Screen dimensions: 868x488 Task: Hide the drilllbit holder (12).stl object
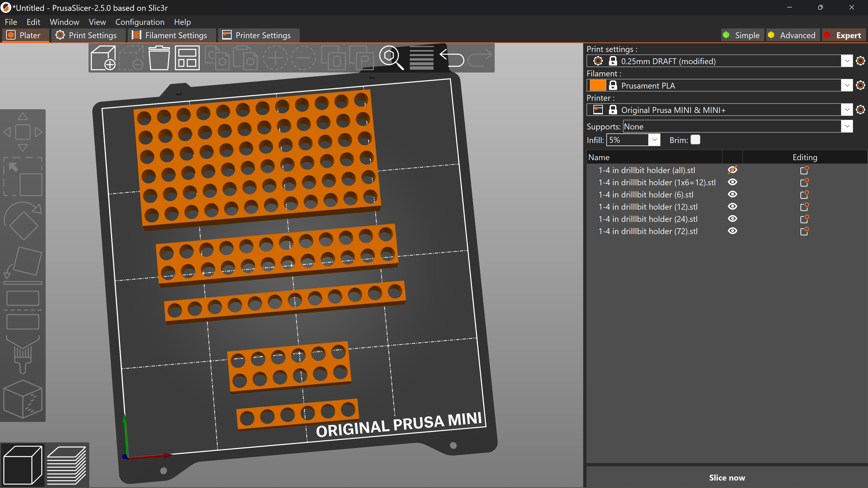732,206
